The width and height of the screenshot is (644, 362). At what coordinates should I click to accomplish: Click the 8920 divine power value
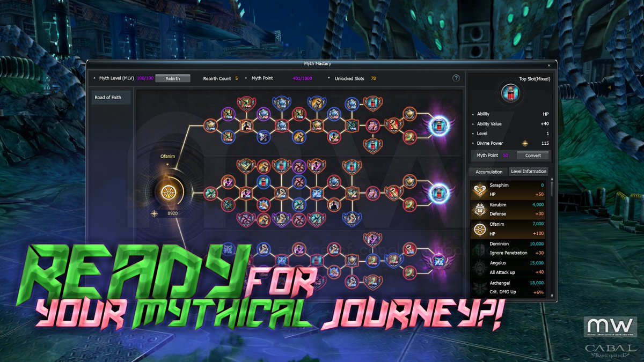pyautogui.click(x=173, y=213)
